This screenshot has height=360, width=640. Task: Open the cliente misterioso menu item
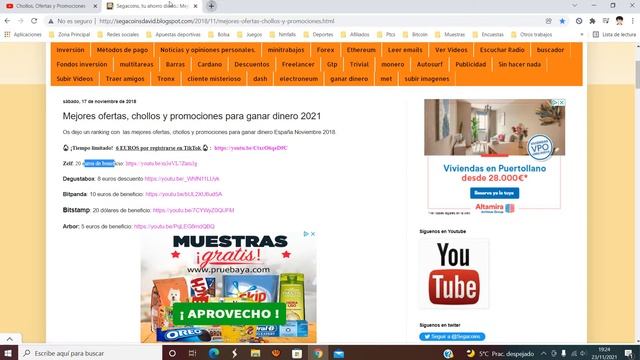pyautogui.click(x=214, y=79)
